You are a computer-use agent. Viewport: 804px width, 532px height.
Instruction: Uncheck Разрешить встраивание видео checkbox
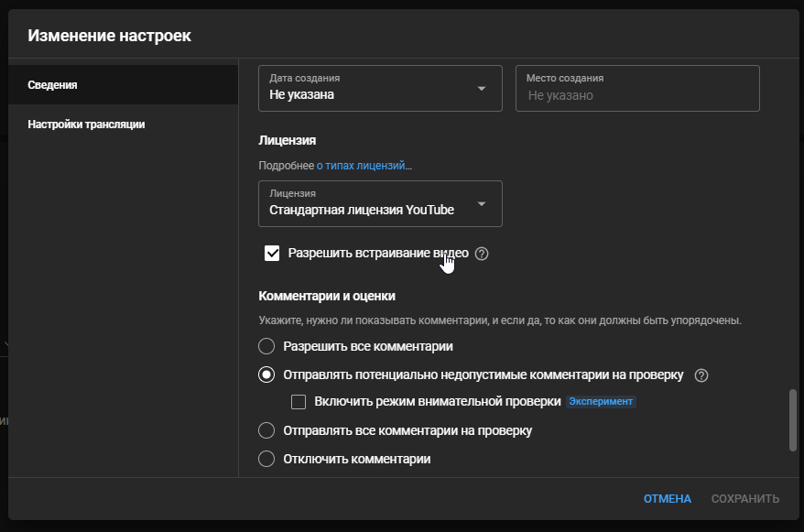click(x=272, y=254)
